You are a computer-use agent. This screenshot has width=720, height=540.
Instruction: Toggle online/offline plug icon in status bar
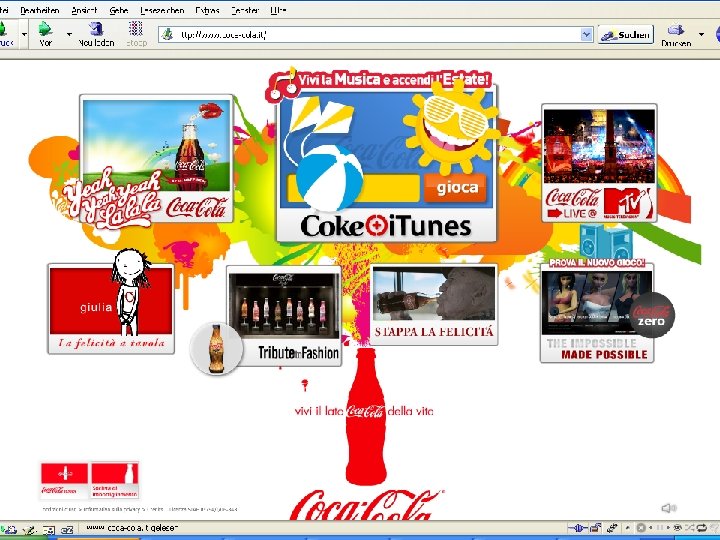[578, 528]
